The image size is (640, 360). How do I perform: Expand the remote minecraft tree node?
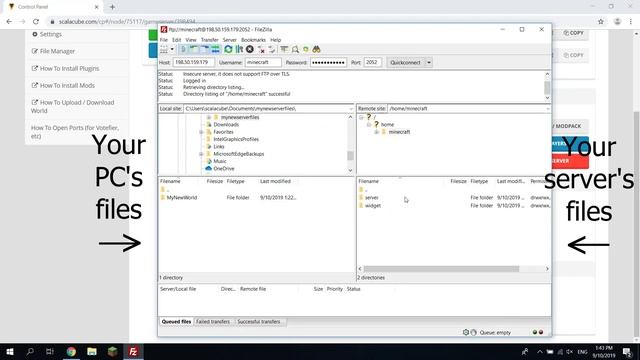[x=376, y=132]
